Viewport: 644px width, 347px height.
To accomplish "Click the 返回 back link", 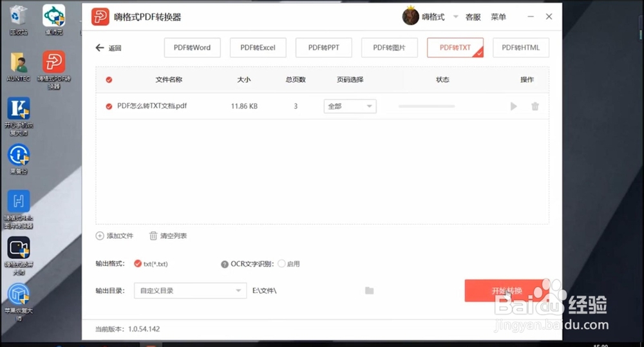I will coord(115,48).
